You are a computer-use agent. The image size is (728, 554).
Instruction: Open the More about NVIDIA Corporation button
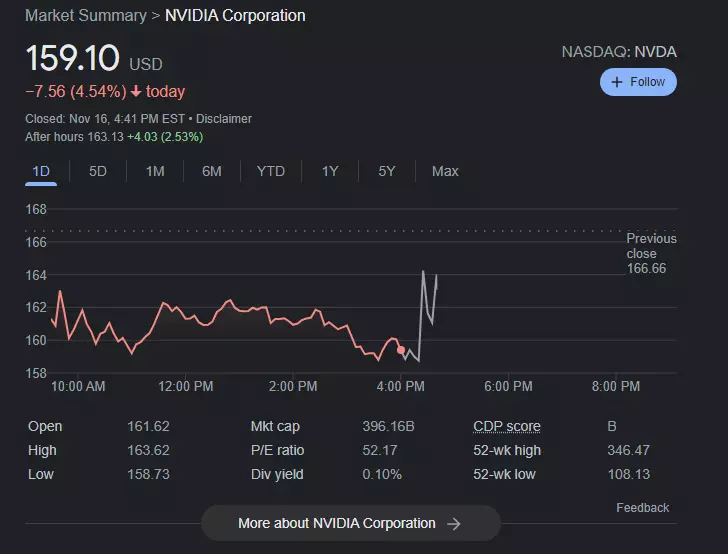[x=337, y=523]
